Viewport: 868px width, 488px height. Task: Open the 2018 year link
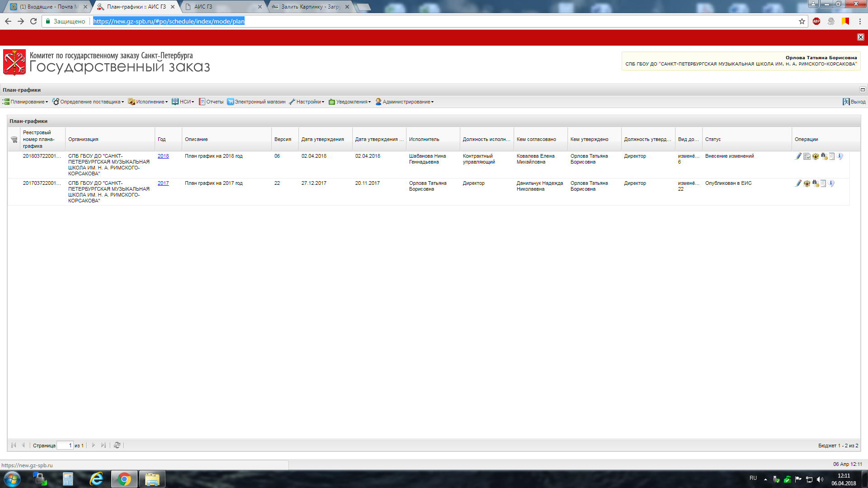click(163, 156)
